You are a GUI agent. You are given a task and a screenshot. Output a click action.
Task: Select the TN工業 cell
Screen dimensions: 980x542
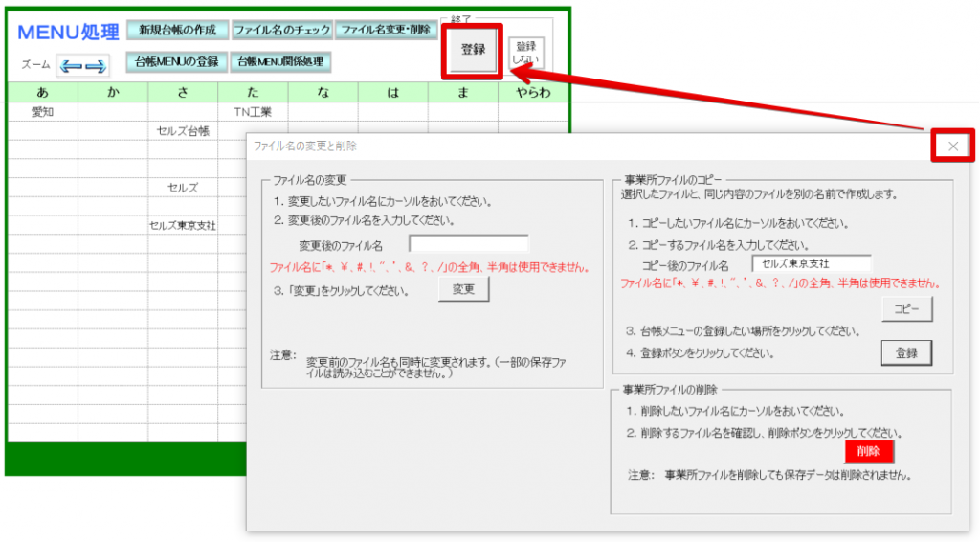(253, 112)
